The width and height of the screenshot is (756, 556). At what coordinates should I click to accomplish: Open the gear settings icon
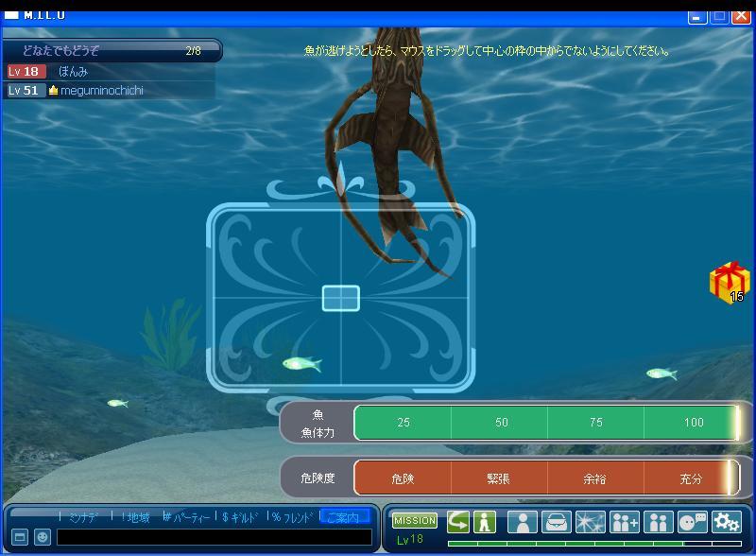pyautogui.click(x=726, y=521)
